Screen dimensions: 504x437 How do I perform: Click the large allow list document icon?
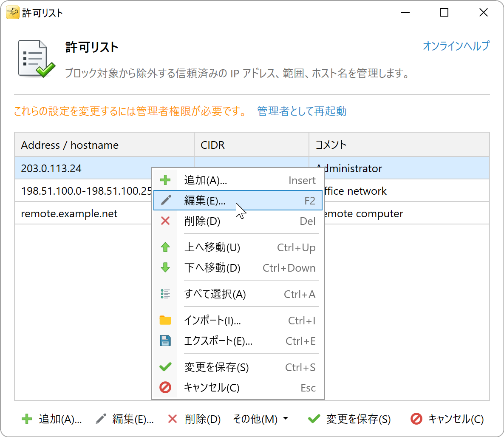tap(36, 59)
